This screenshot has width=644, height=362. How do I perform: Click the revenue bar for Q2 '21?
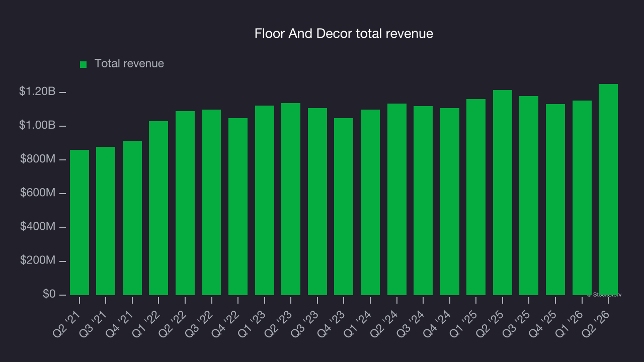pyautogui.click(x=79, y=222)
